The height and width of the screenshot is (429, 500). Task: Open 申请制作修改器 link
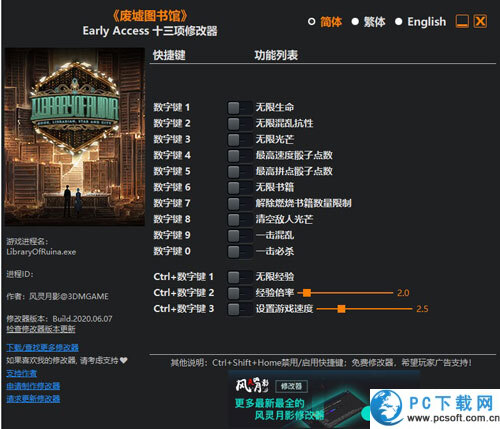click(x=33, y=386)
